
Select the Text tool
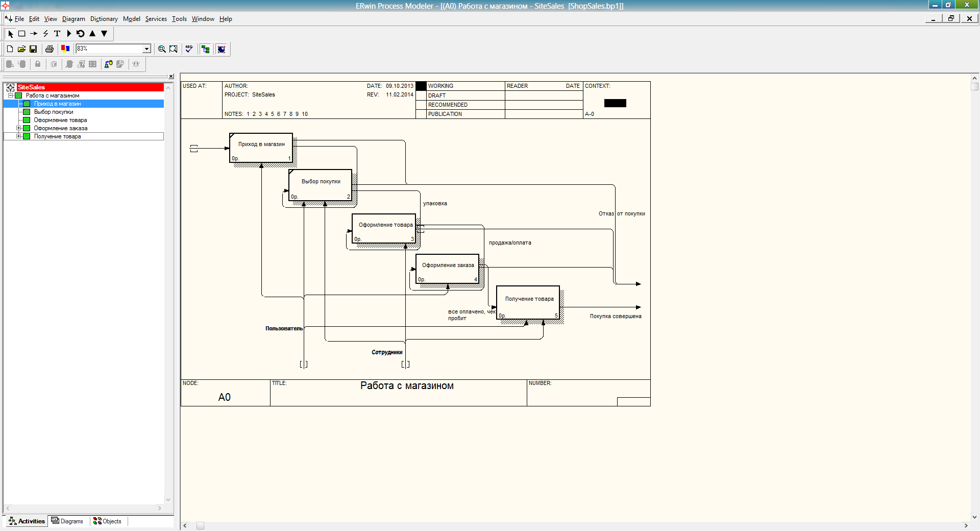tap(57, 34)
